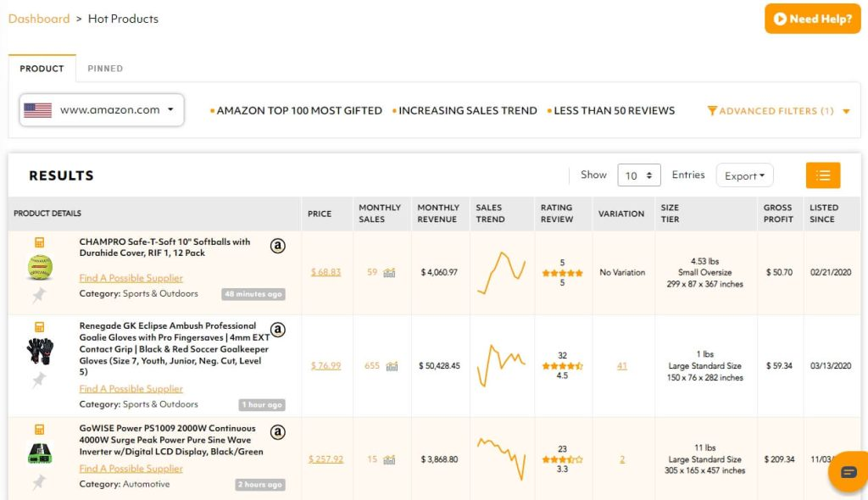Viewport: 868px width, 500px height.
Task: Open the GoWISE inverter product thumbnail
Action: pos(40,453)
